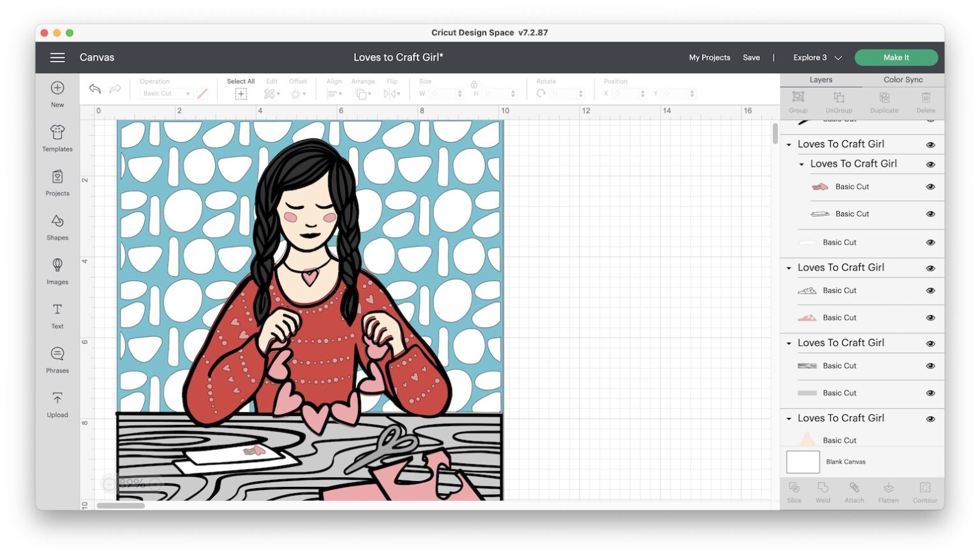Screen dimensions: 980x557
Task: Collapse the second Loves To Craft Girl group
Action: [802, 164]
